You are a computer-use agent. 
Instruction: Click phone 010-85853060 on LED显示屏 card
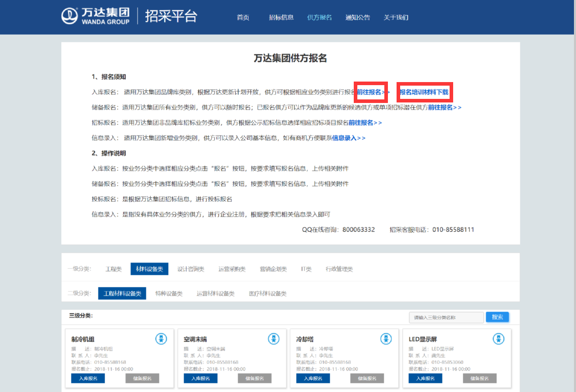[x=447, y=362]
